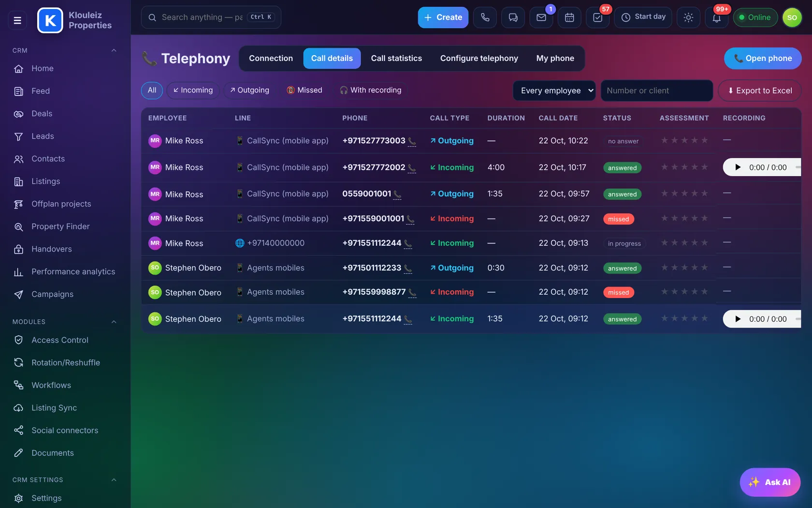Click the Create button

coord(443,17)
